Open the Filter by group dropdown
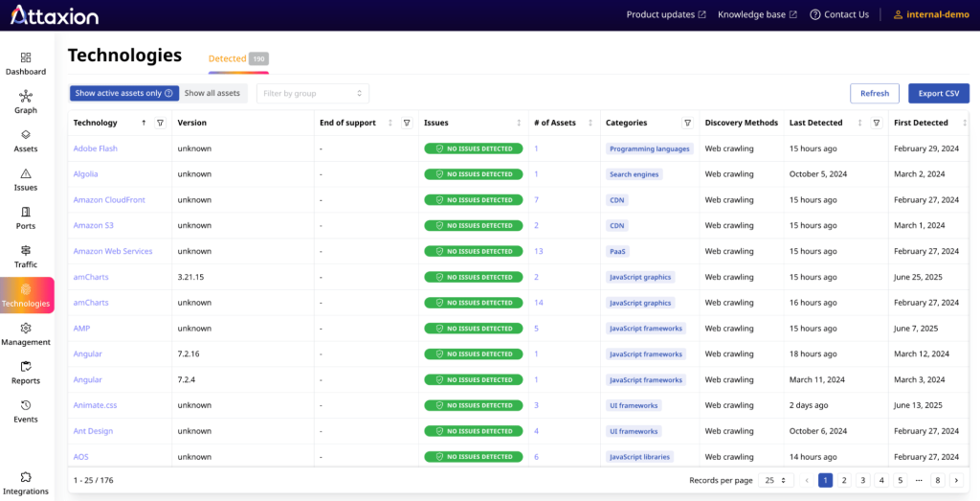 [313, 93]
